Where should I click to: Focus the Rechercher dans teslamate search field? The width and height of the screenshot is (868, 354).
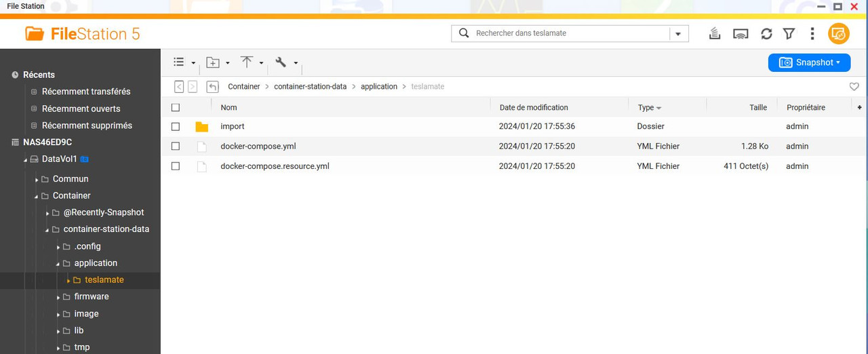[570, 33]
